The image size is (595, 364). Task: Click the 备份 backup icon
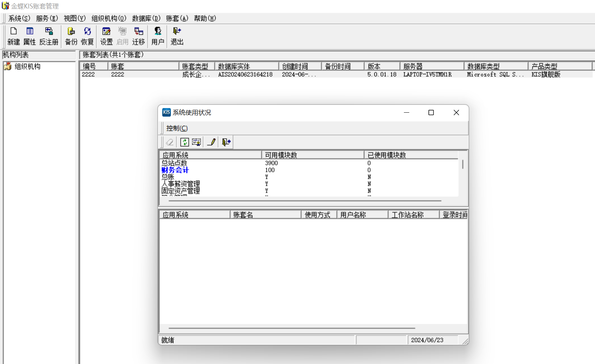[71, 36]
